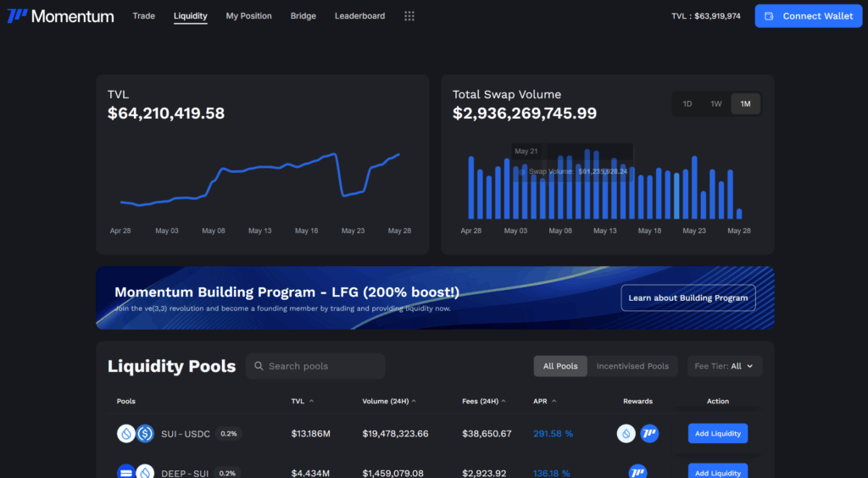Click the $13.186M TVL value

[310, 434]
